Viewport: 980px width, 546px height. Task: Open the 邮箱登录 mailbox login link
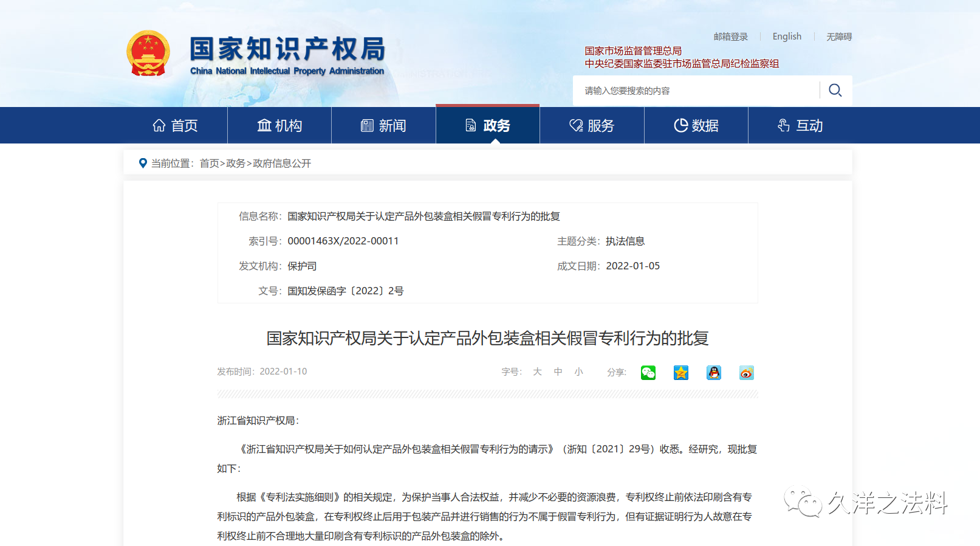coord(730,36)
